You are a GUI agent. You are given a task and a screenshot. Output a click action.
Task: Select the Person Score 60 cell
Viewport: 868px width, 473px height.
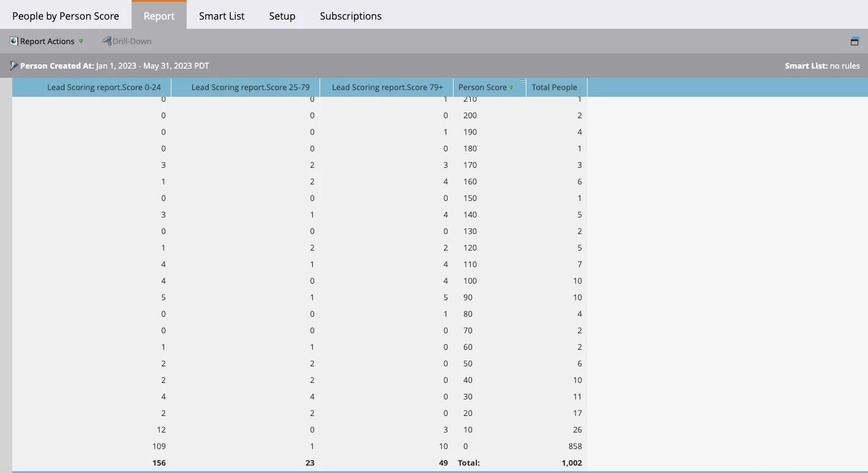point(490,347)
